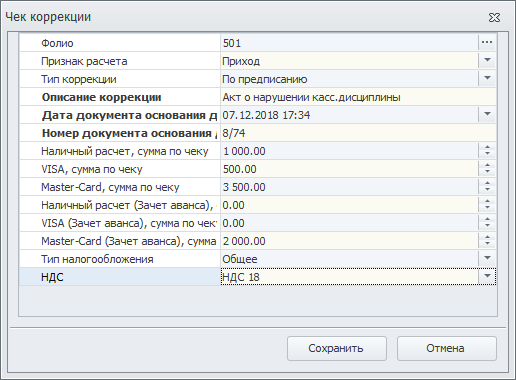Increase Наличный расчет sum using spinner up
This screenshot has width=516, height=380.
(487, 147)
